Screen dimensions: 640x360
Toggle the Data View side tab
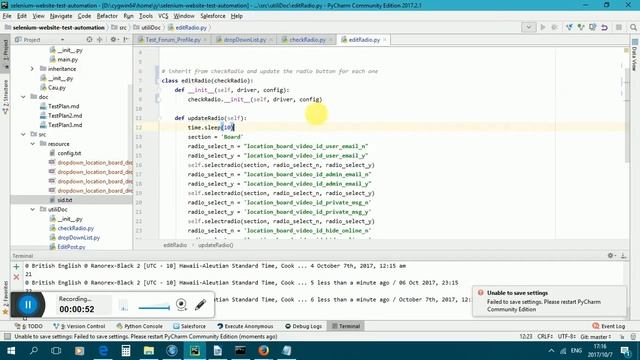click(634, 55)
